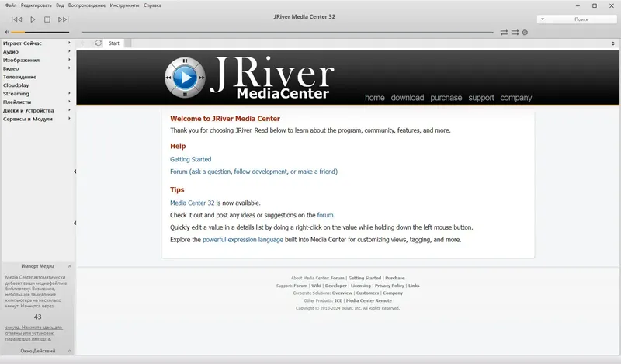
Task: Expand the Диски и Устройства arrow
Action: pyautogui.click(x=69, y=109)
